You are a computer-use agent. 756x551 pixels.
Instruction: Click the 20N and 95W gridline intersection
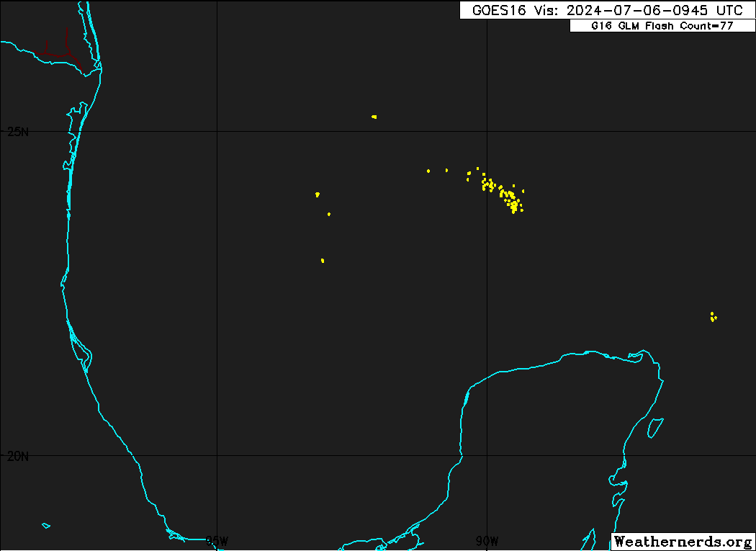(217, 455)
